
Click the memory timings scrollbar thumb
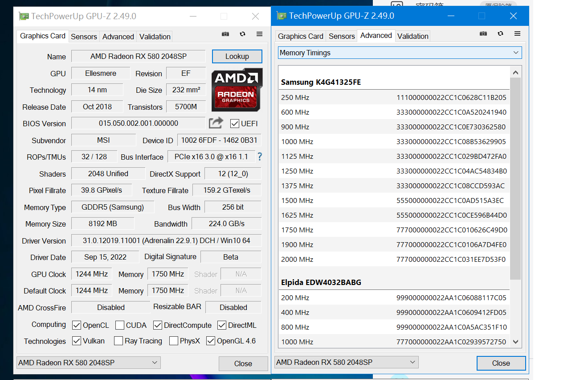515,178
